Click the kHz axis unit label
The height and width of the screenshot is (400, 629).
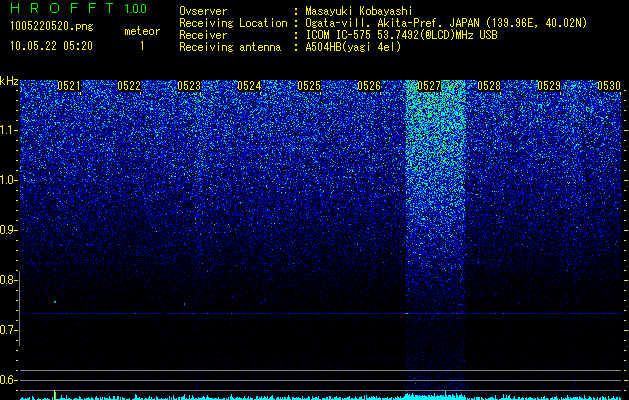[x=9, y=81]
